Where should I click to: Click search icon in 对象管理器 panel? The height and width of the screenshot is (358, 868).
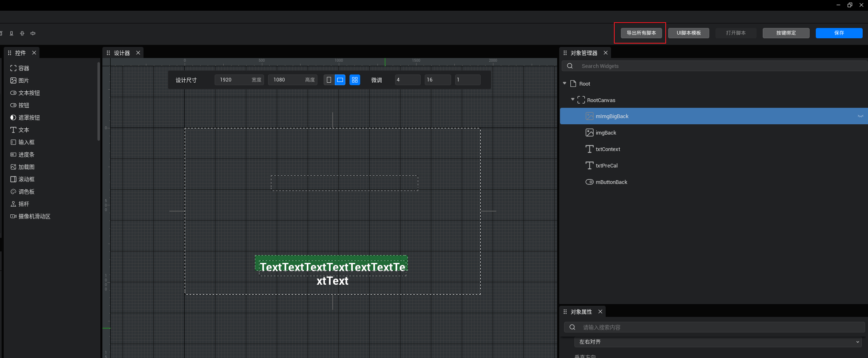pos(570,66)
